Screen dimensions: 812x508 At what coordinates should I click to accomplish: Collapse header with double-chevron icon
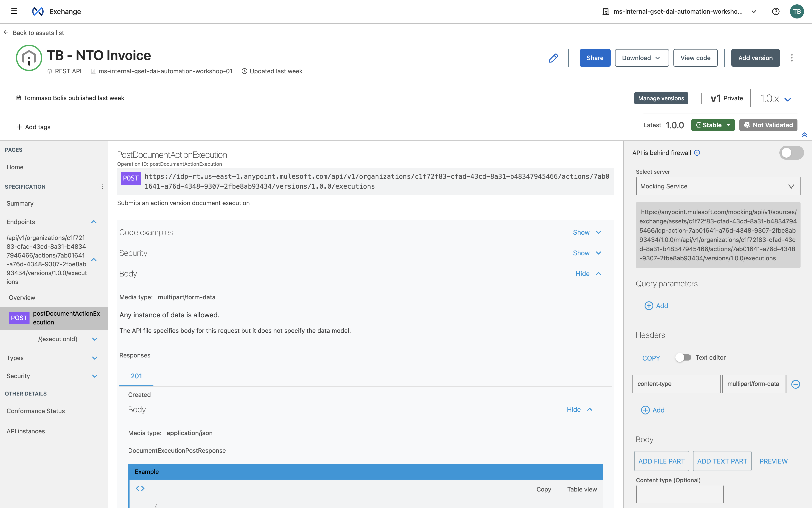pos(804,135)
